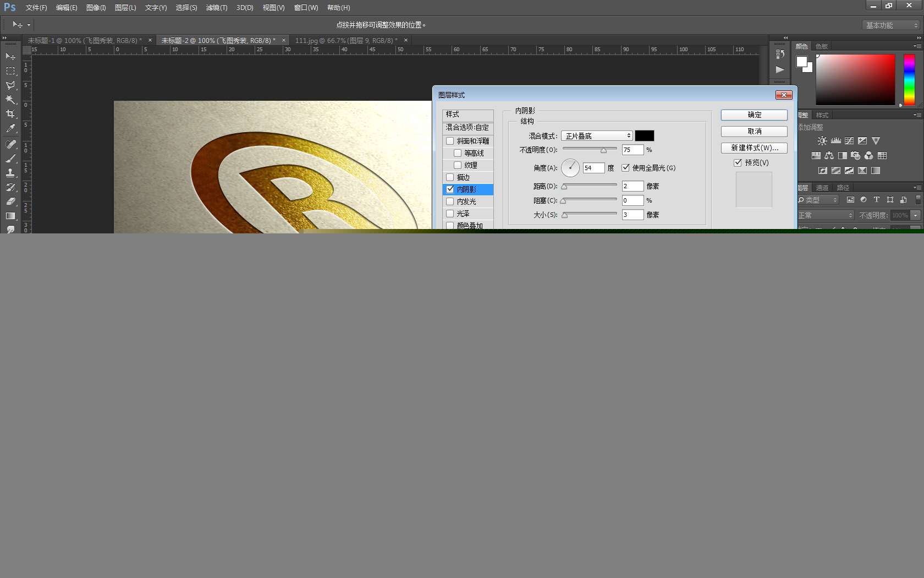Add Gradient Map adjustment
924x578 pixels.
tap(876, 171)
